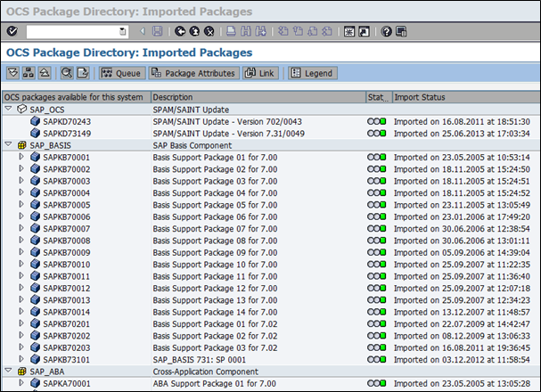Expand the SAPKA70001 package node
Image resolution: width=541 pixels, height=392 pixels.
click(x=21, y=383)
